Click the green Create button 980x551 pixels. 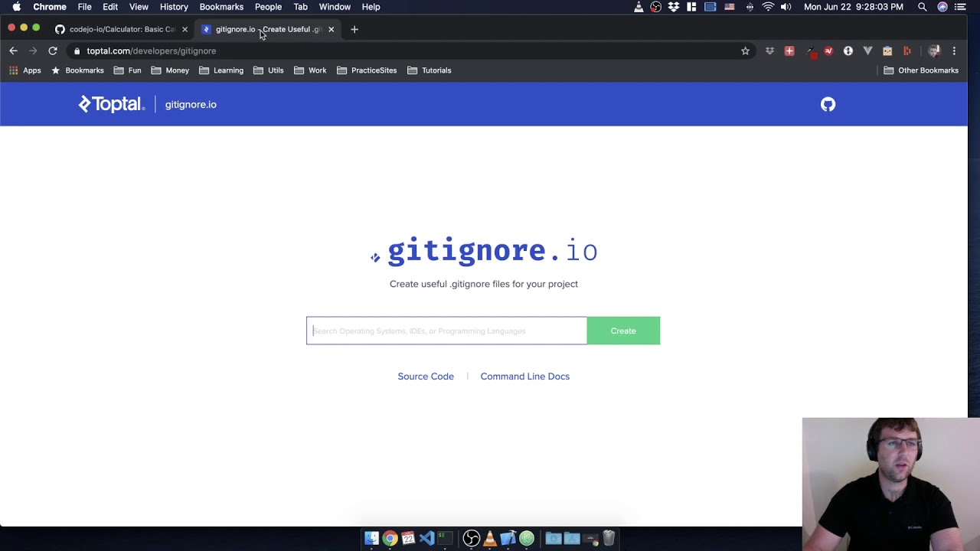coord(623,331)
